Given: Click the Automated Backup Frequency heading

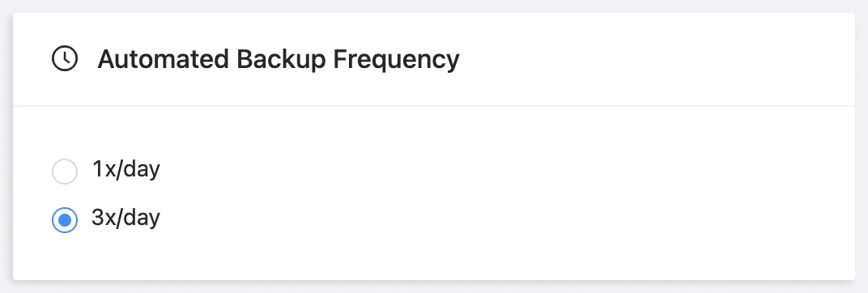Looking at the screenshot, I should [279, 59].
